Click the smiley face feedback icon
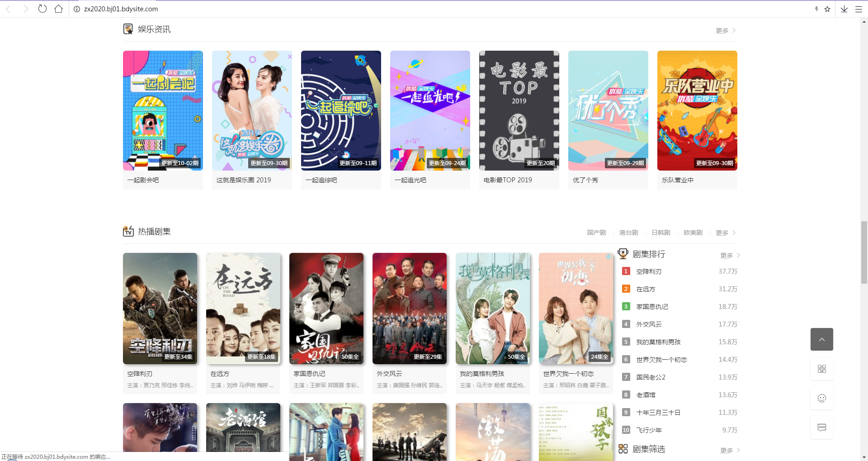Image resolution: width=868 pixels, height=461 pixels. click(821, 398)
